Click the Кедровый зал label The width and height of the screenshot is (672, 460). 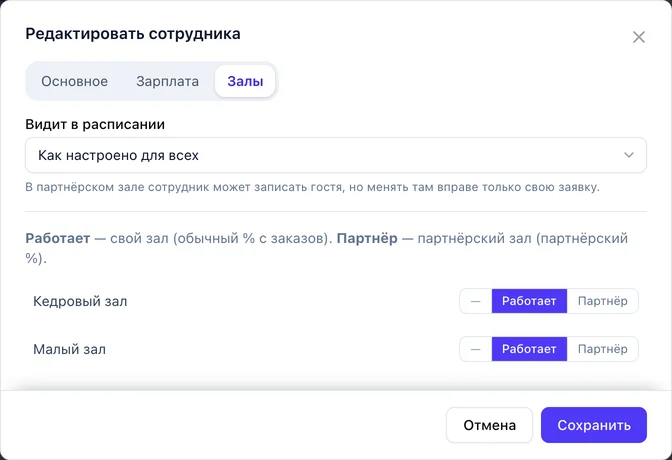tap(80, 301)
